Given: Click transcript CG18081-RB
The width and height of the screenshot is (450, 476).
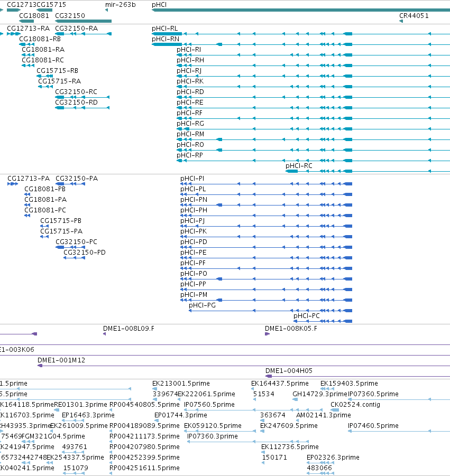Looking at the screenshot, I should [x=40, y=39].
